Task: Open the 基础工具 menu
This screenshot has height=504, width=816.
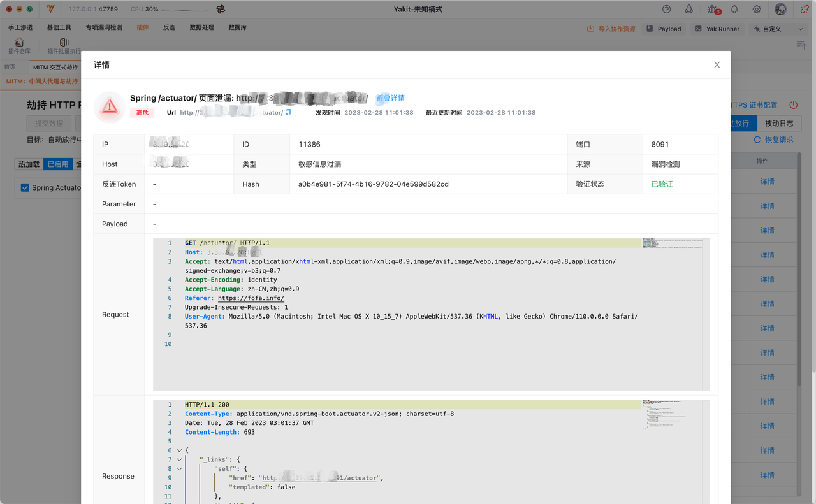Action: tap(59, 28)
